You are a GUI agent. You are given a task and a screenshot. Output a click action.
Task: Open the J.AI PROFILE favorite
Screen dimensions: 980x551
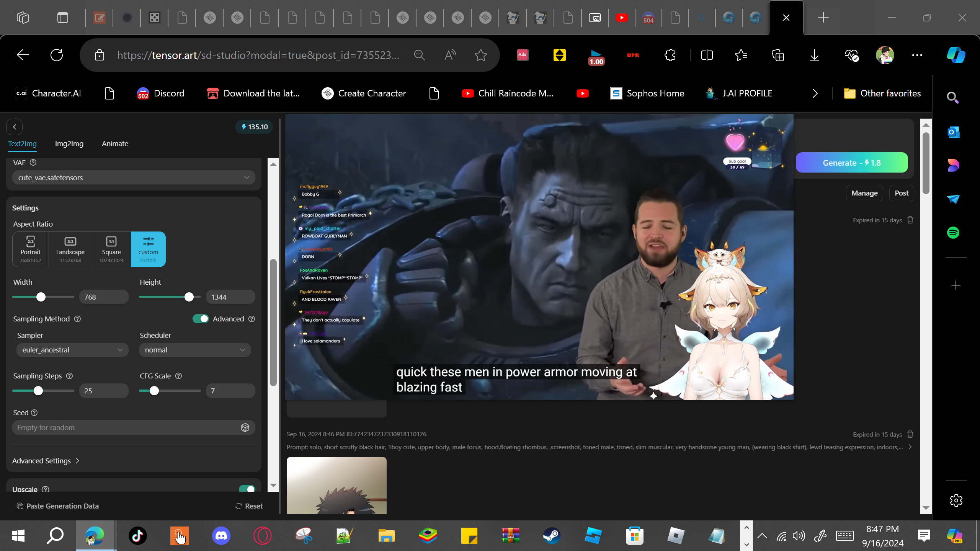click(x=739, y=93)
